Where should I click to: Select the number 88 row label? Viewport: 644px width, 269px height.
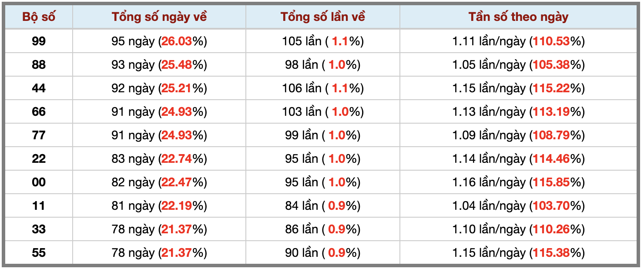pos(39,65)
